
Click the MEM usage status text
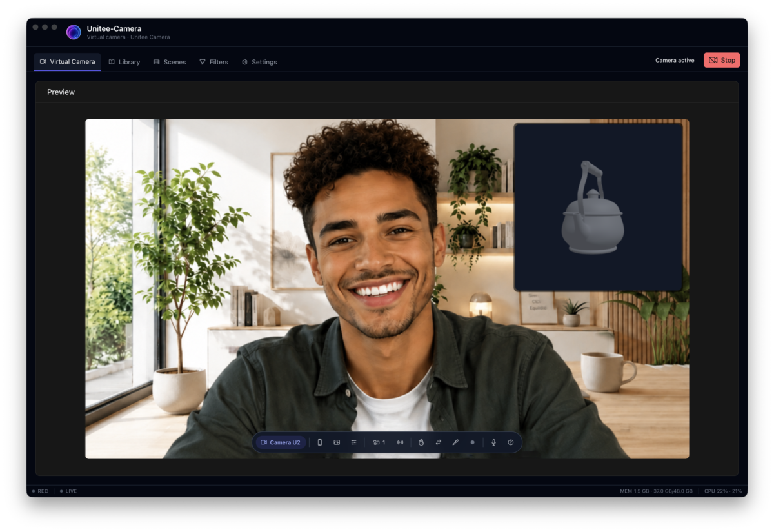tap(656, 491)
